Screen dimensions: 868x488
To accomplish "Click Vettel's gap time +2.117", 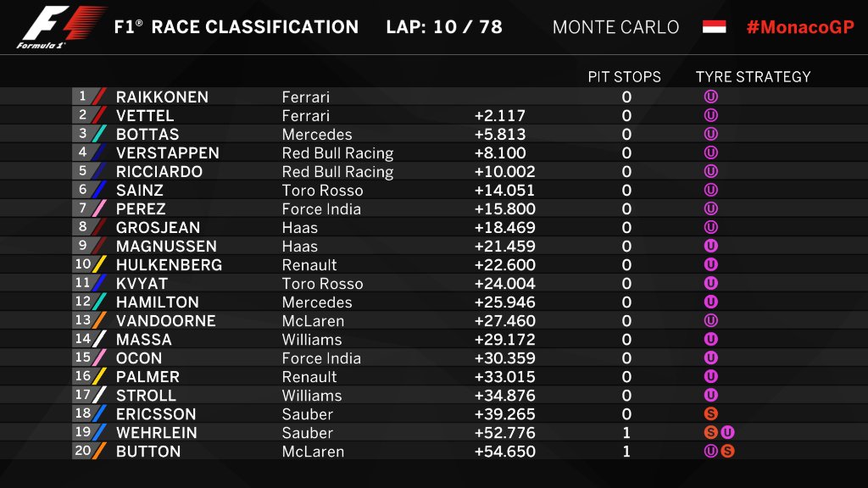I will point(499,115).
